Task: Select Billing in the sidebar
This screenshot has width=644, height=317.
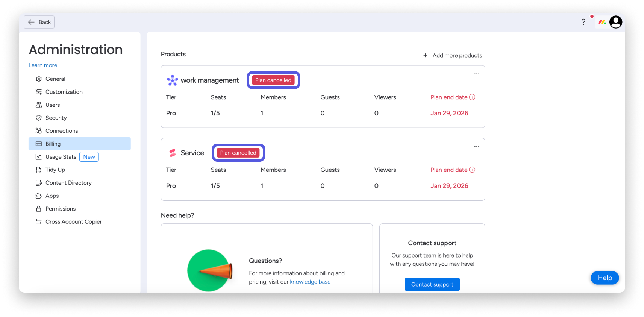Action: (x=80, y=144)
